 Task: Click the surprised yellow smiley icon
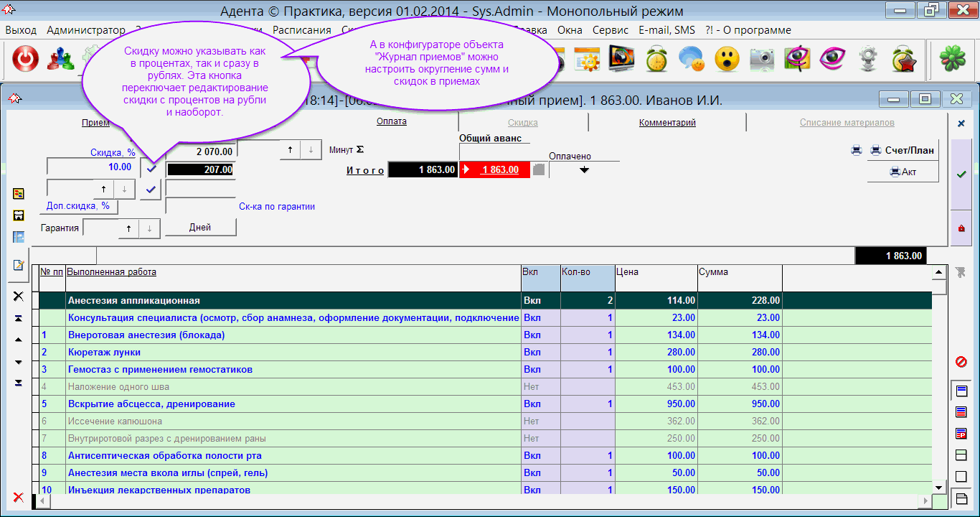[x=727, y=59]
